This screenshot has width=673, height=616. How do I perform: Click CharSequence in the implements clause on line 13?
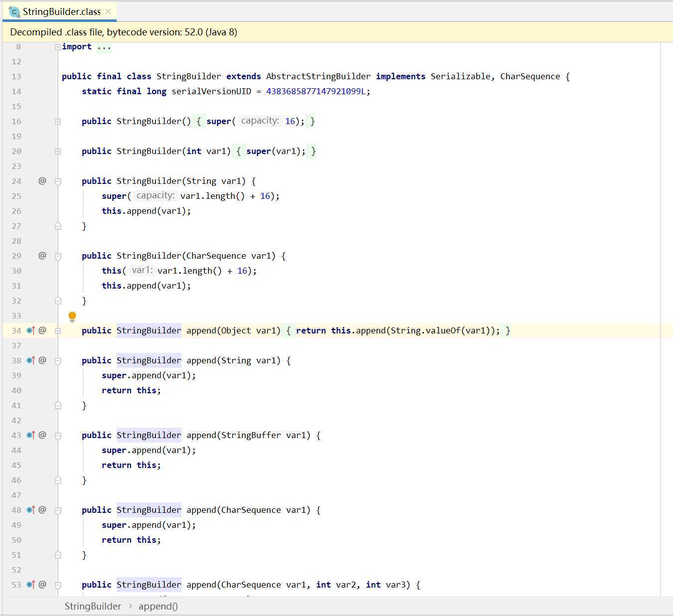530,76
